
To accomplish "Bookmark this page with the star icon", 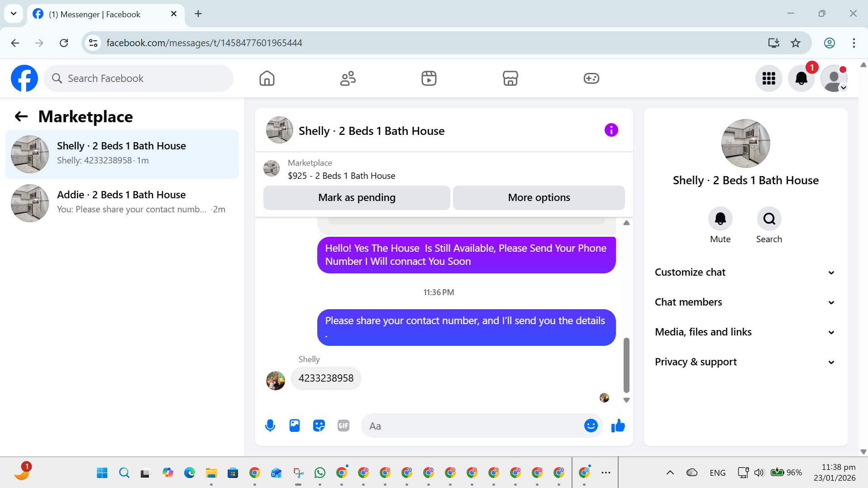I will (x=796, y=43).
